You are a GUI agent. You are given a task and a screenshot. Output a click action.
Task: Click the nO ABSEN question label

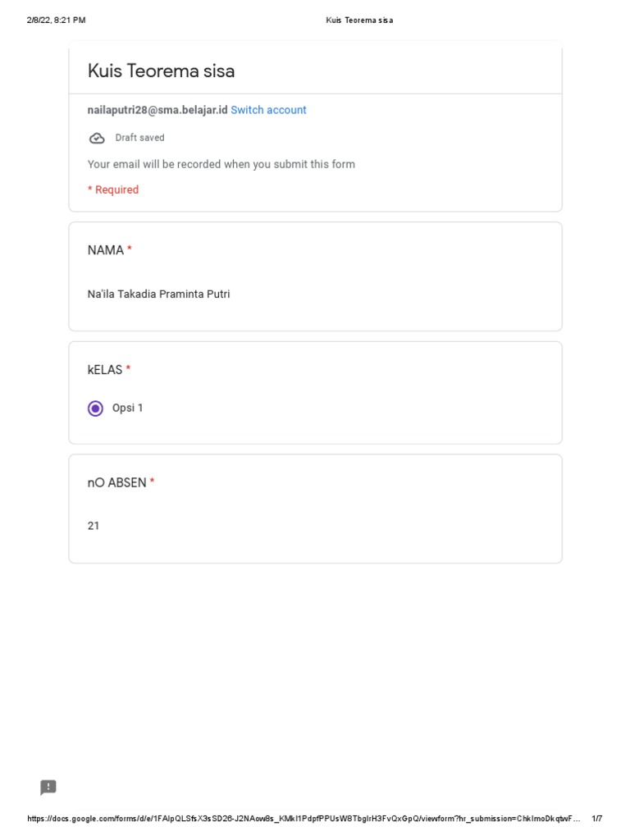[x=116, y=483]
